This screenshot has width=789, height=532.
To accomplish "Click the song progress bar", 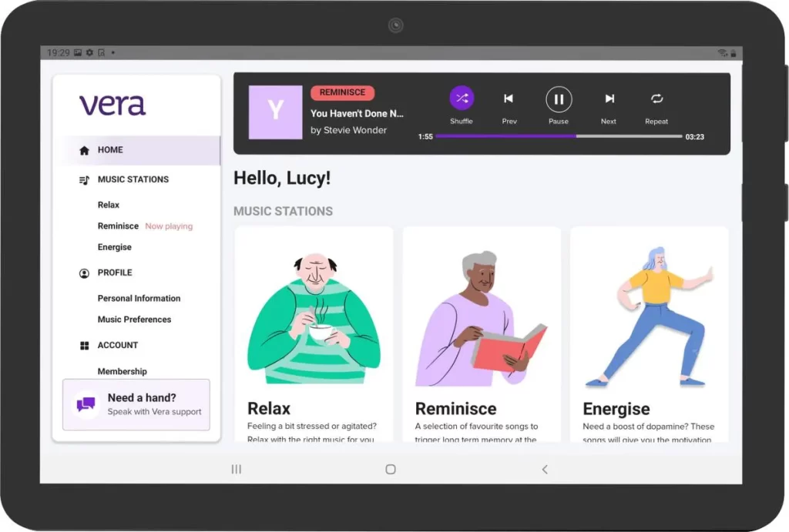I will (558, 136).
